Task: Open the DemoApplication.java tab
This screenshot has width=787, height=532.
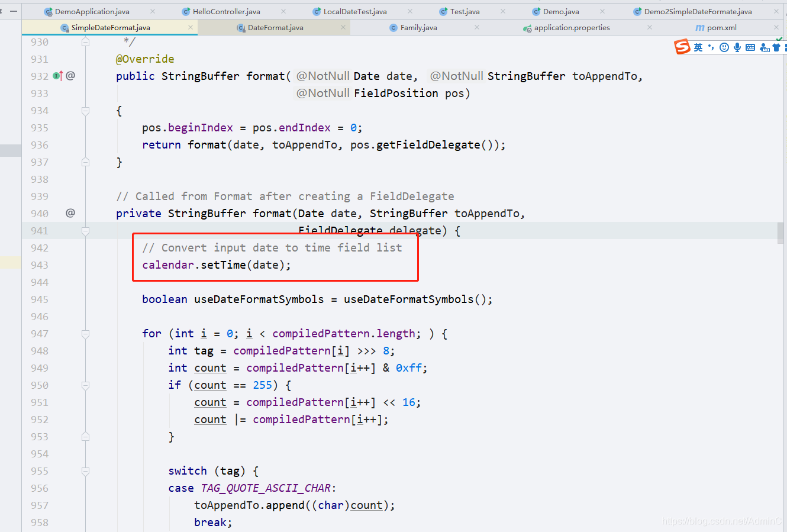Action: click(92, 11)
